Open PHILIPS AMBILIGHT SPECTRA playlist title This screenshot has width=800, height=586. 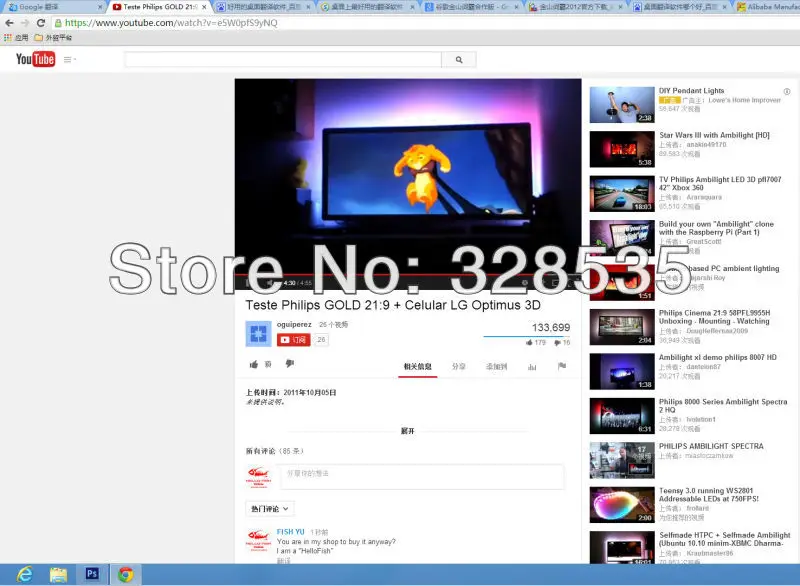[711, 446]
